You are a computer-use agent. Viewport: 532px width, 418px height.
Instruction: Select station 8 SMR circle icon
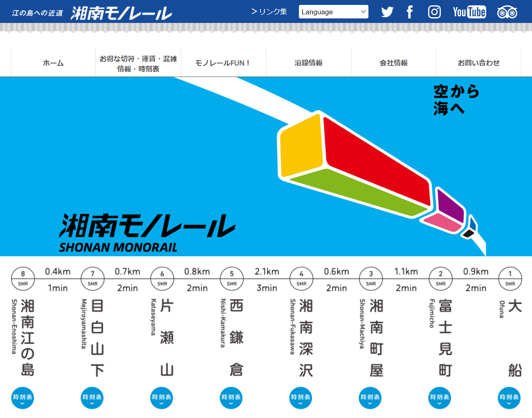[x=23, y=279]
